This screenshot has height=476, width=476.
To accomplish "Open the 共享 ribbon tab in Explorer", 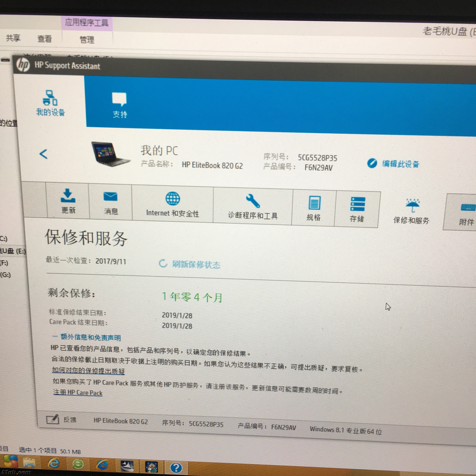I will pos(13,38).
